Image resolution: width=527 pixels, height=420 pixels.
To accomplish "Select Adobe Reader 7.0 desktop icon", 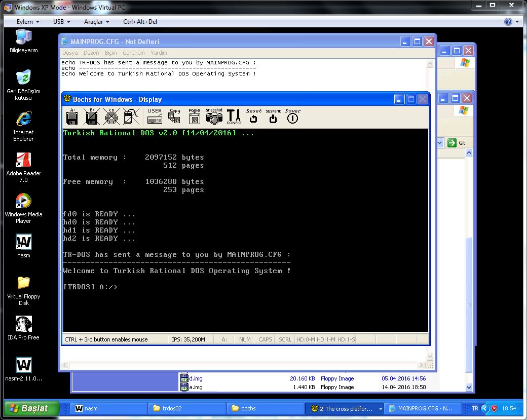I will click(23, 167).
